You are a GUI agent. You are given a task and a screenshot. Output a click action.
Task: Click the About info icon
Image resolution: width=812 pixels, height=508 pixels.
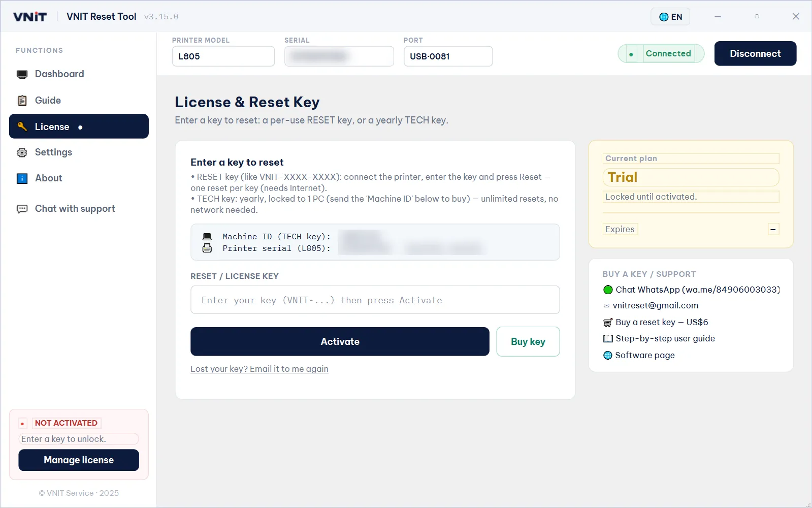click(x=22, y=178)
